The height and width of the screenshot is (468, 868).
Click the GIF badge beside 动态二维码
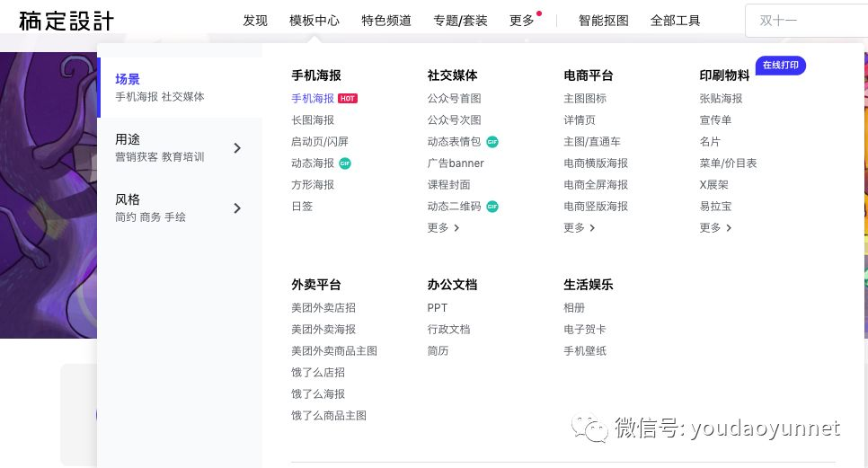[x=492, y=207]
